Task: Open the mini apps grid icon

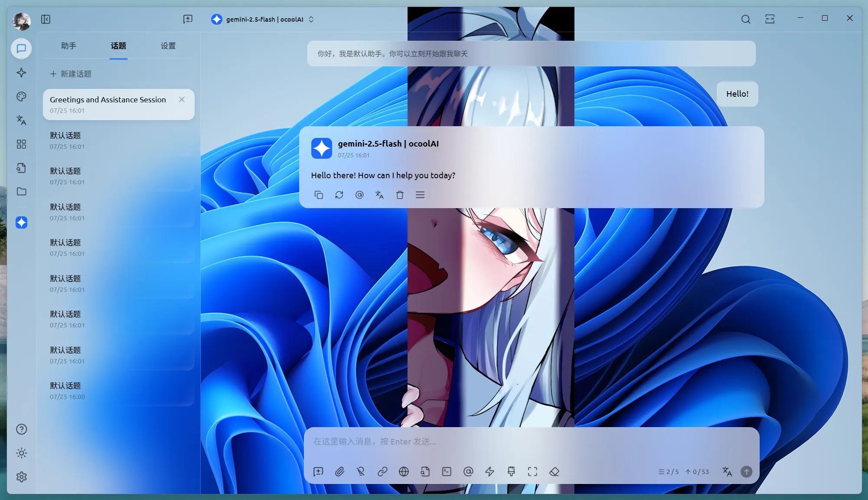Action: tap(21, 144)
